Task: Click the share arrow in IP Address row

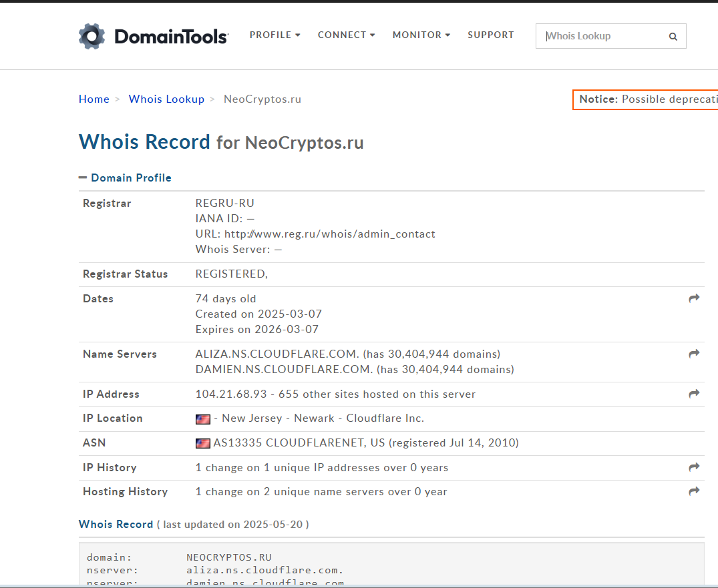Action: click(x=694, y=394)
